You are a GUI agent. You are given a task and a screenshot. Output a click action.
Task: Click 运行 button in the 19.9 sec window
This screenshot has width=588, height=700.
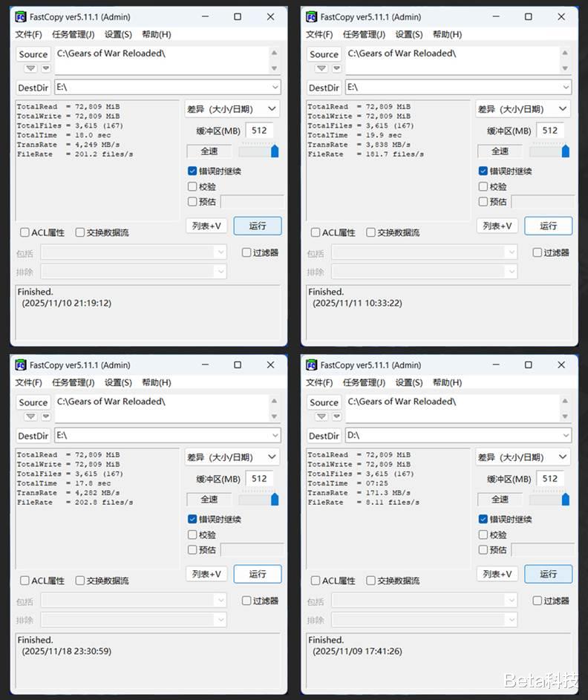click(548, 226)
